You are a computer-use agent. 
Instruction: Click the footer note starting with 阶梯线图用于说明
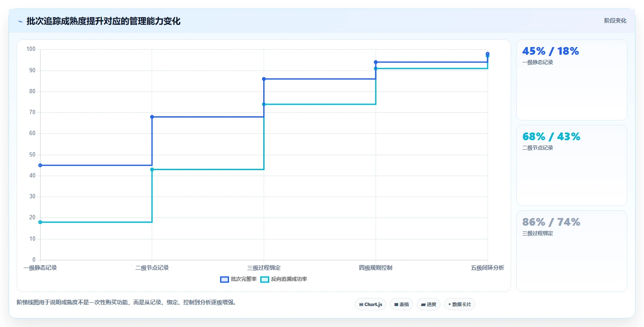(126, 303)
